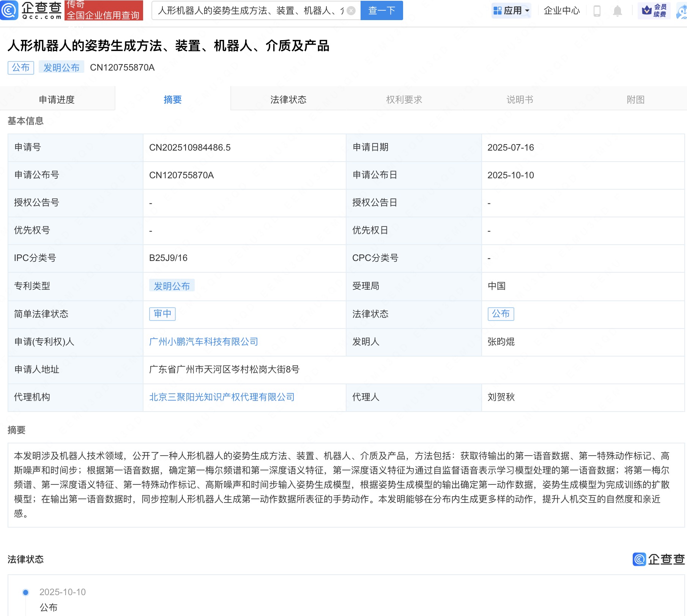Click the 2025-10-10 timeline marker dot
The image size is (687, 616).
pyautogui.click(x=25, y=592)
